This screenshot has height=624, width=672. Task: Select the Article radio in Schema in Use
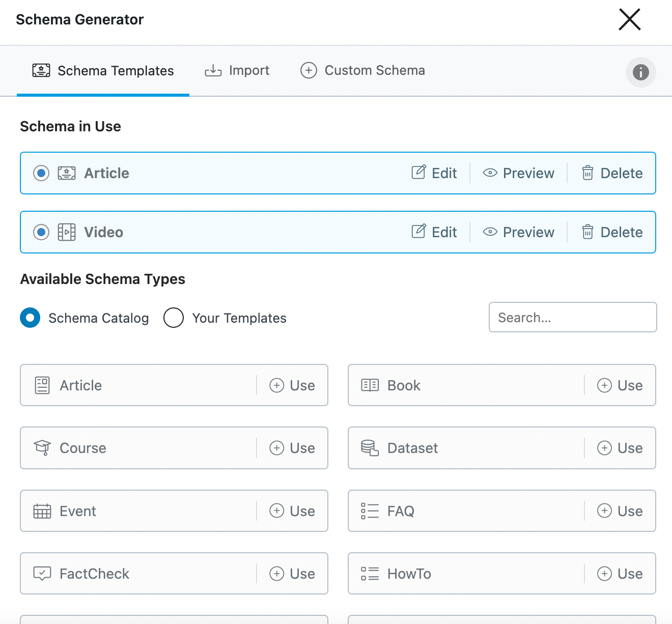point(41,173)
